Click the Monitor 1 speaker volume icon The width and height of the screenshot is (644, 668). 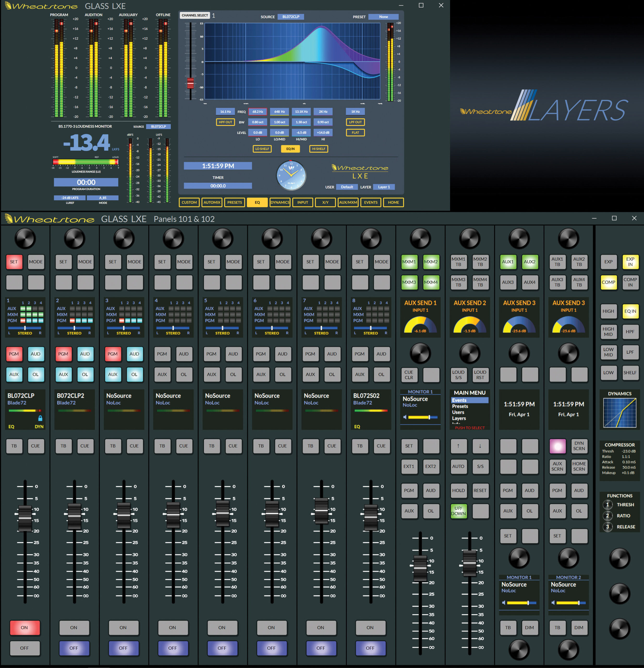coord(405,417)
